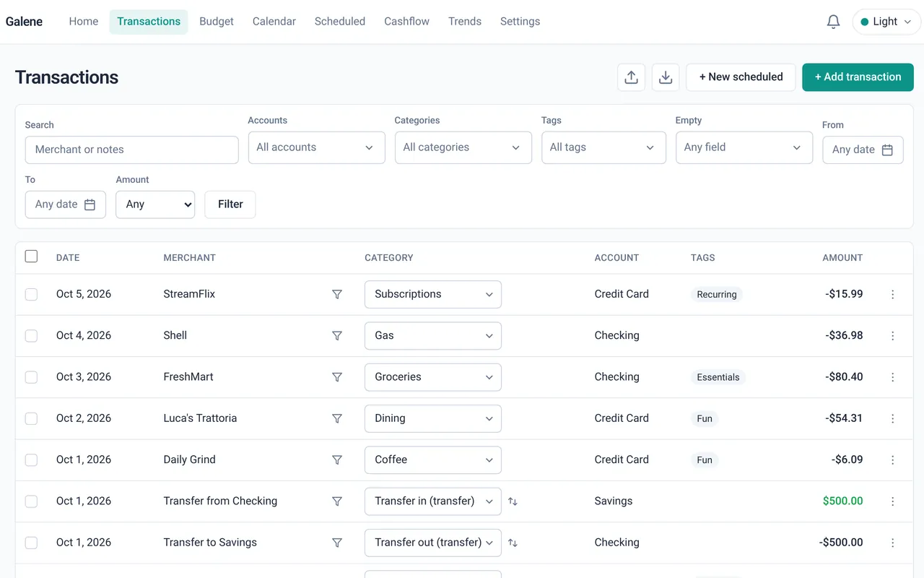
Task: Change the Subscriptions category dropdown
Action: click(433, 295)
